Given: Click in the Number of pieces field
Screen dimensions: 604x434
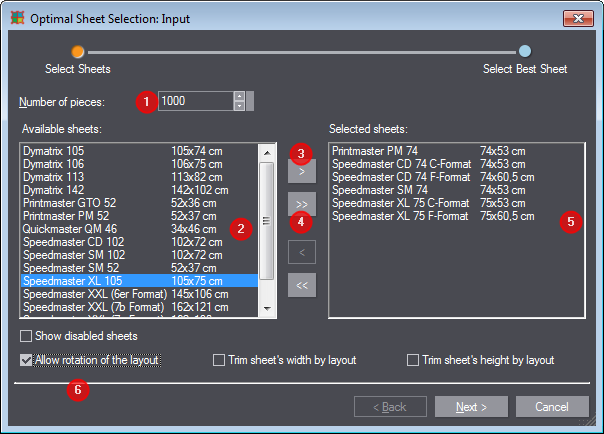Looking at the screenshot, I should pyautogui.click(x=194, y=101).
